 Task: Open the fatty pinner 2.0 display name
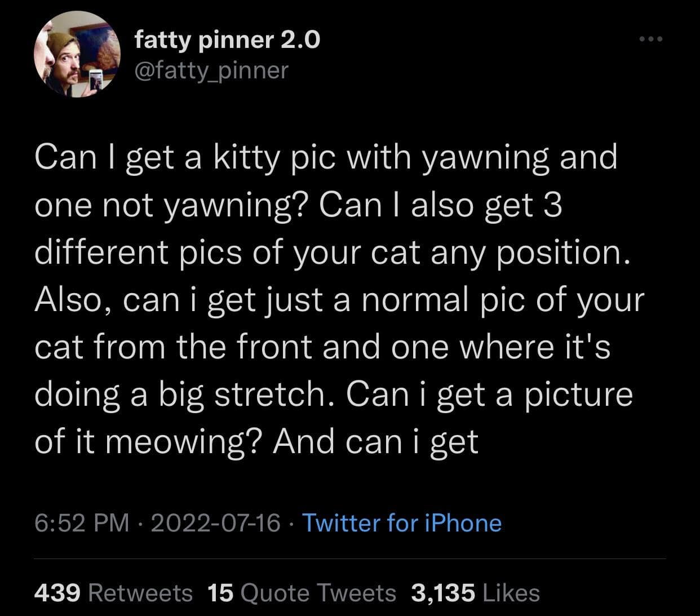tap(227, 39)
